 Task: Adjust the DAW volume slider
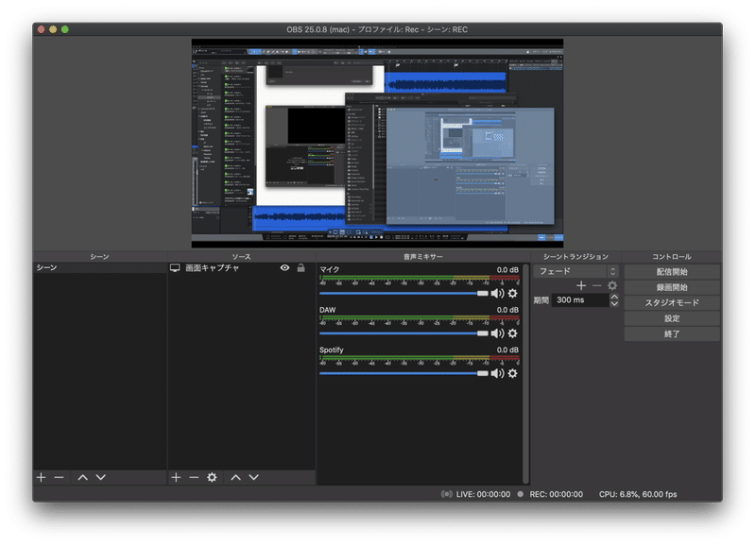(x=404, y=333)
